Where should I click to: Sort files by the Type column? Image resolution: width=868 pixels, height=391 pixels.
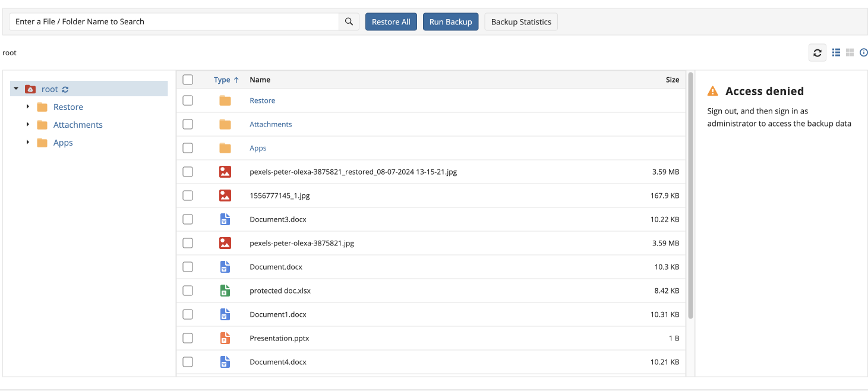(x=222, y=79)
